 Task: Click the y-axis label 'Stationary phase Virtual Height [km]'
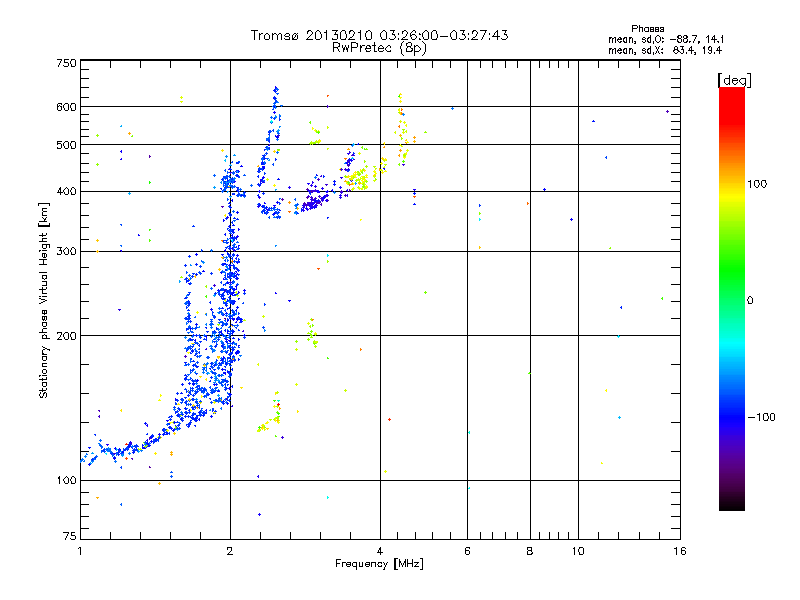pos(43,300)
